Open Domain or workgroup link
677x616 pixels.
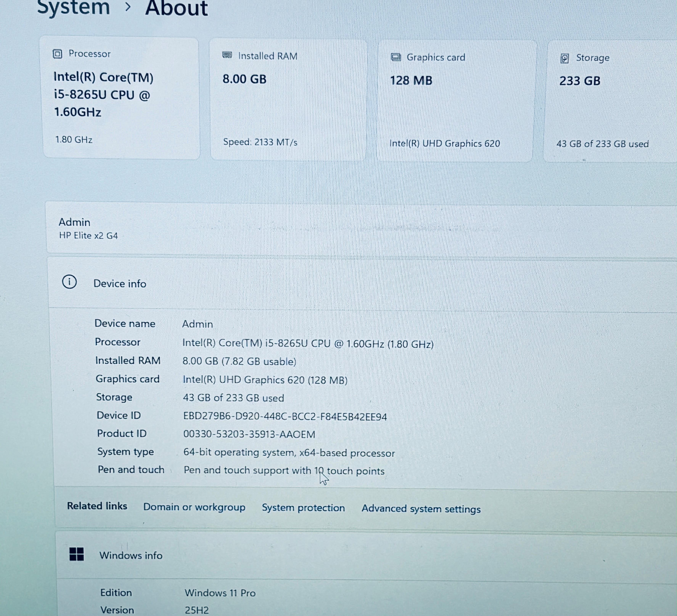pos(194,507)
